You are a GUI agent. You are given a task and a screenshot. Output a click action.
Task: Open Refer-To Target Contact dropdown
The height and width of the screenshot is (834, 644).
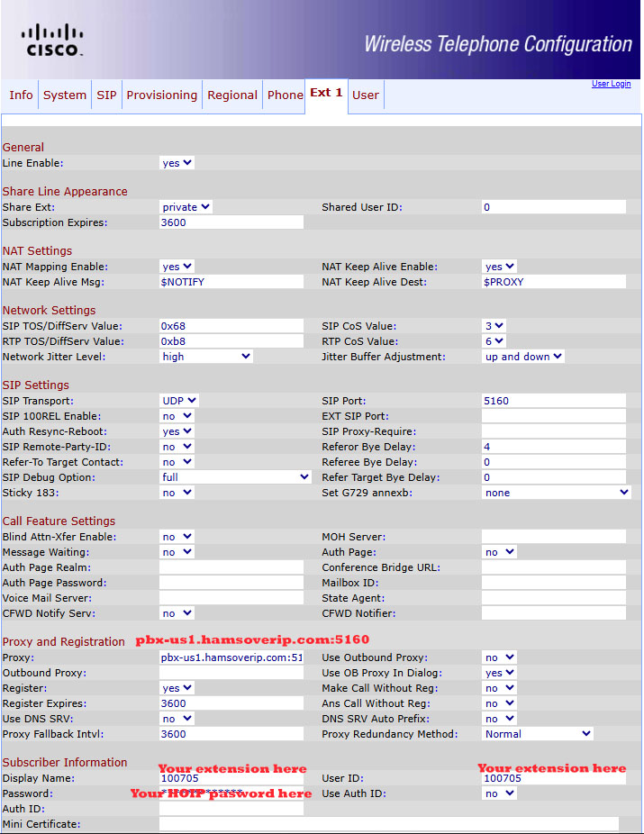(x=177, y=462)
